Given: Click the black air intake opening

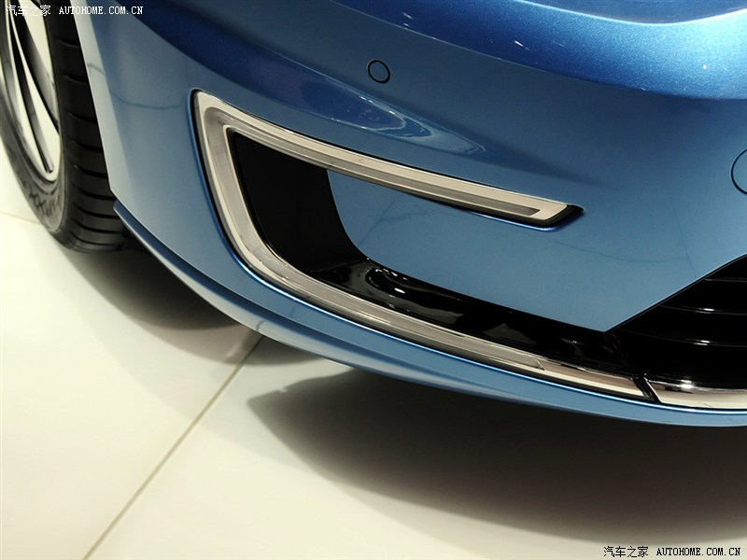Looking at the screenshot, I should (x=280, y=205).
